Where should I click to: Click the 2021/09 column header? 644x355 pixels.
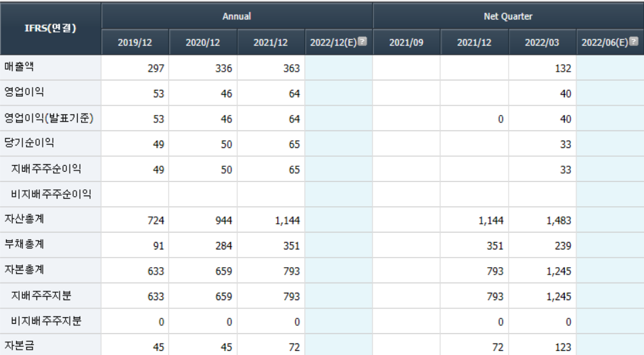point(406,43)
